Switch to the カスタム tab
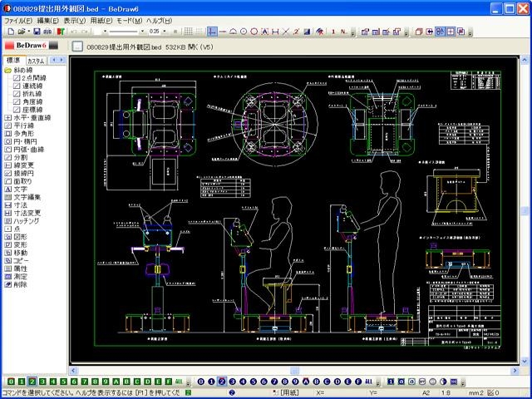This screenshot has width=532, height=399. (x=36, y=61)
